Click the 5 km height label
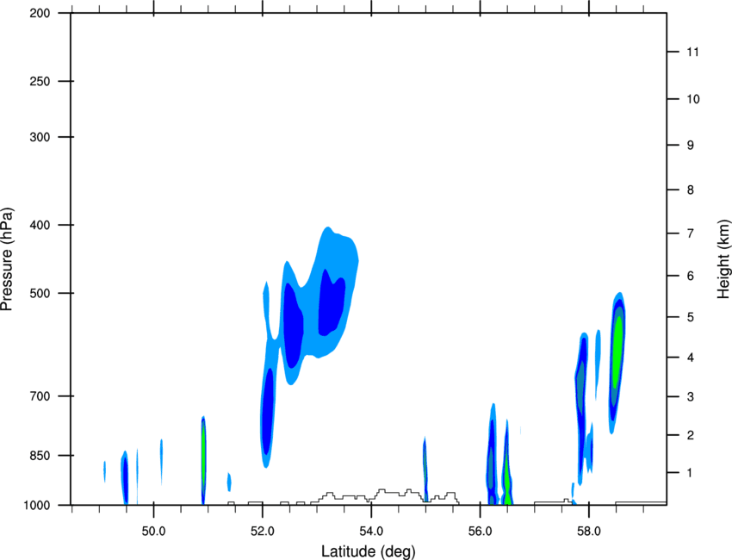Viewport: 732px width, 560px height. 691,317
